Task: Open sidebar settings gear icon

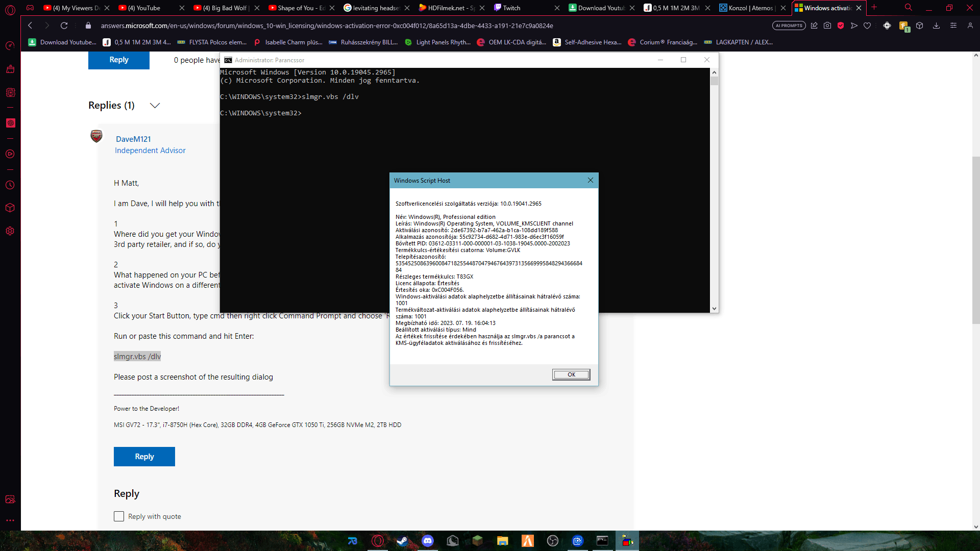Action: 10,231
